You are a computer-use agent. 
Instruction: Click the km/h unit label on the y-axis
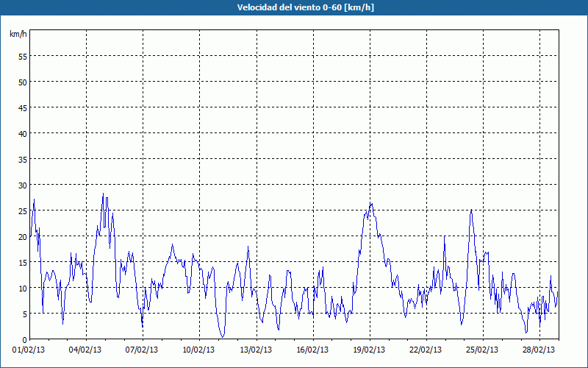(18, 34)
